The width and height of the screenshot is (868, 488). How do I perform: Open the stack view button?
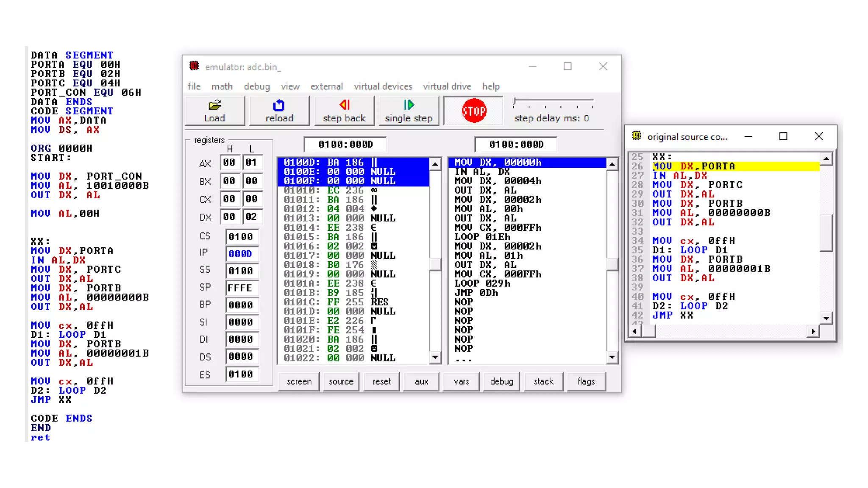pos(543,381)
